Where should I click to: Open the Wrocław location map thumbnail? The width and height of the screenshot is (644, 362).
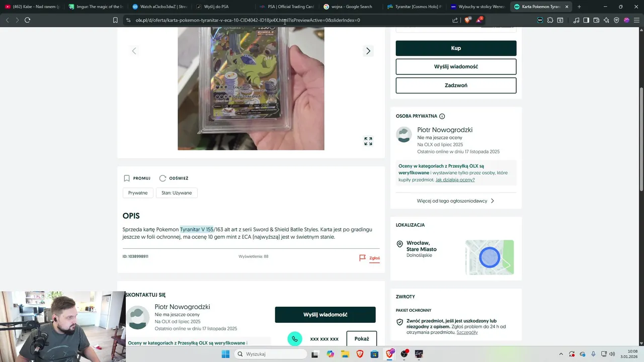(490, 257)
